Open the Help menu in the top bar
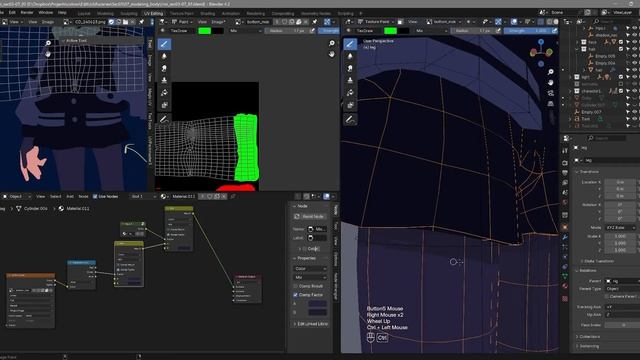 click(62, 13)
